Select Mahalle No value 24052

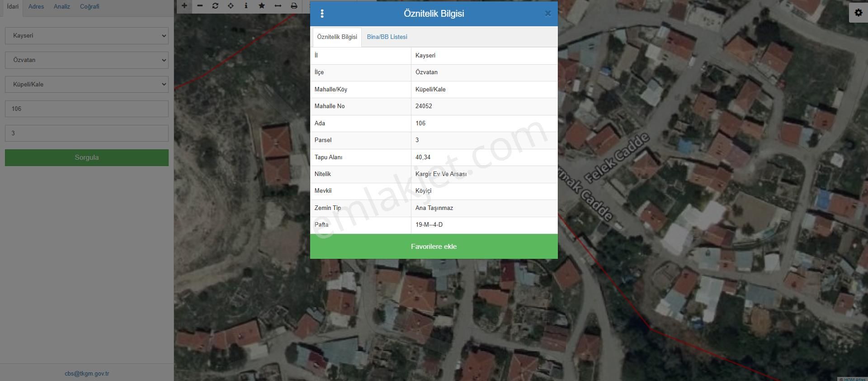[x=424, y=106]
